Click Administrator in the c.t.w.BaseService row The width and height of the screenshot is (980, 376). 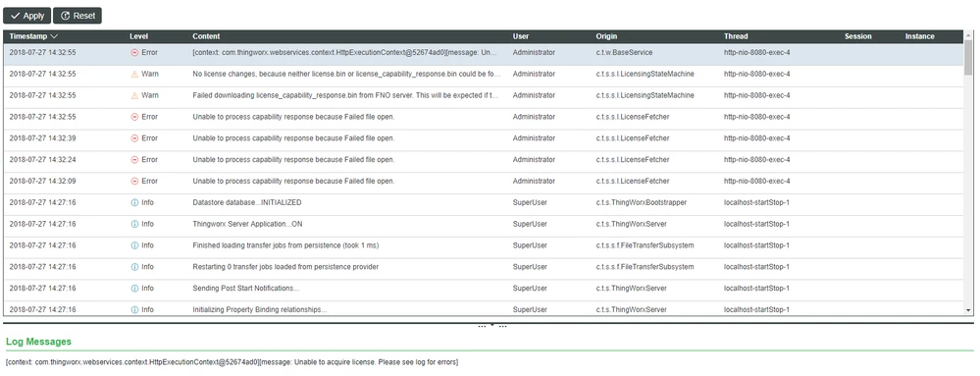click(x=534, y=53)
